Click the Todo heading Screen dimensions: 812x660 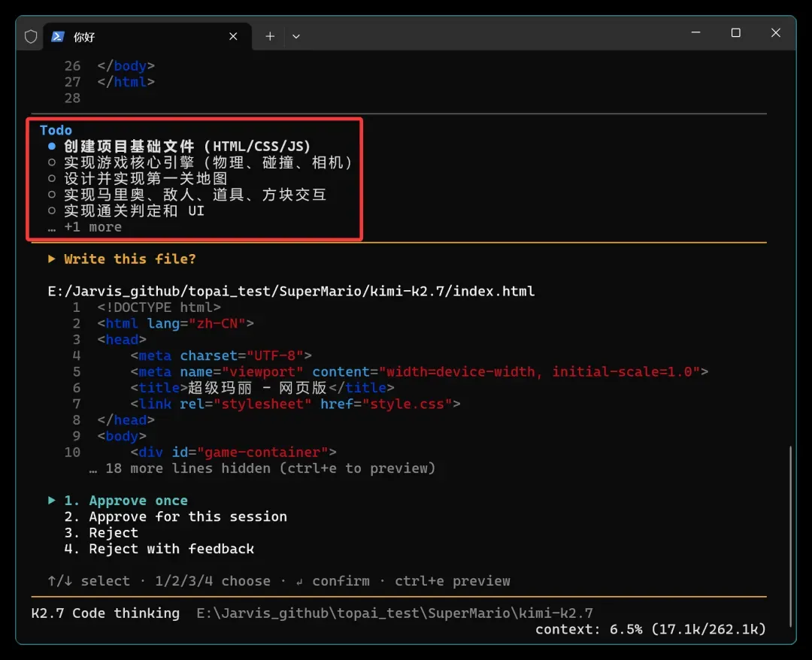56,130
